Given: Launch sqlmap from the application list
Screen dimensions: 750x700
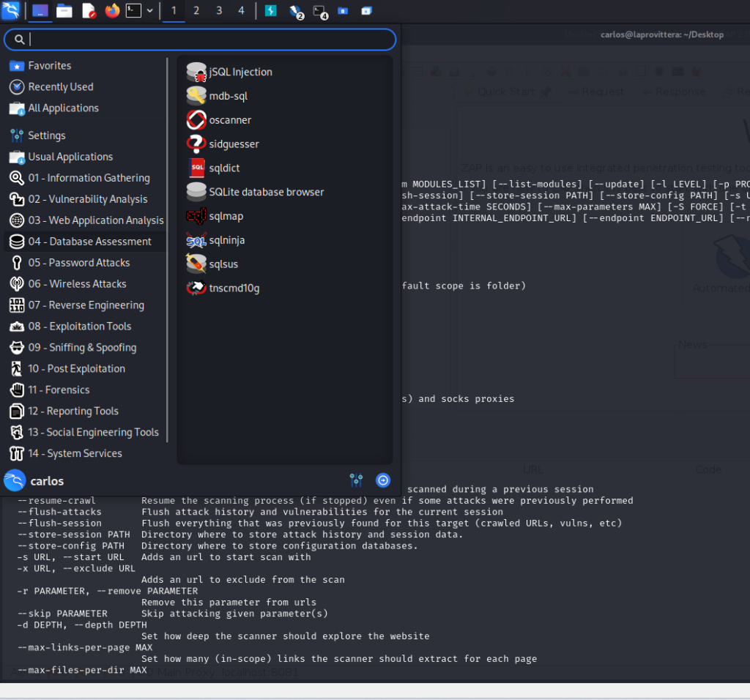Looking at the screenshot, I should [226, 216].
